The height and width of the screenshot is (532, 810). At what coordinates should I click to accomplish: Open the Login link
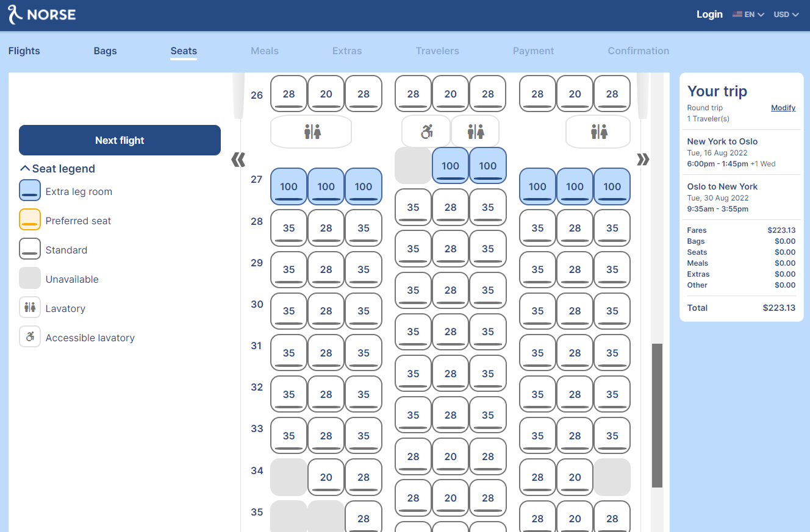pyautogui.click(x=709, y=15)
